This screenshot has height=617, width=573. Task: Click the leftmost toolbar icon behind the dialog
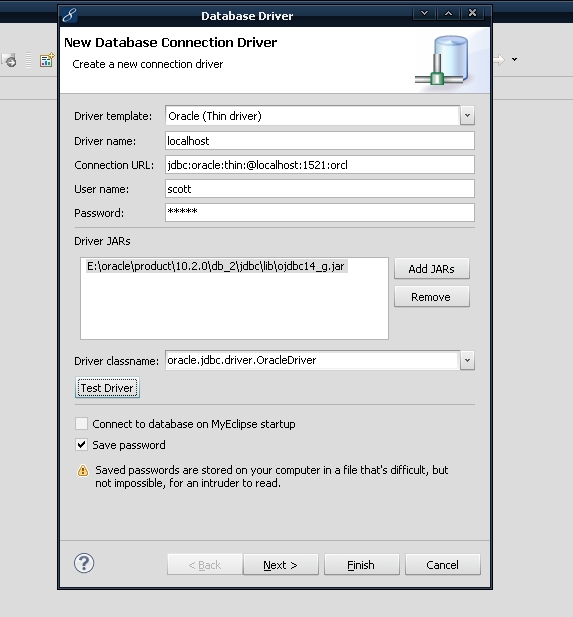(x=9, y=60)
